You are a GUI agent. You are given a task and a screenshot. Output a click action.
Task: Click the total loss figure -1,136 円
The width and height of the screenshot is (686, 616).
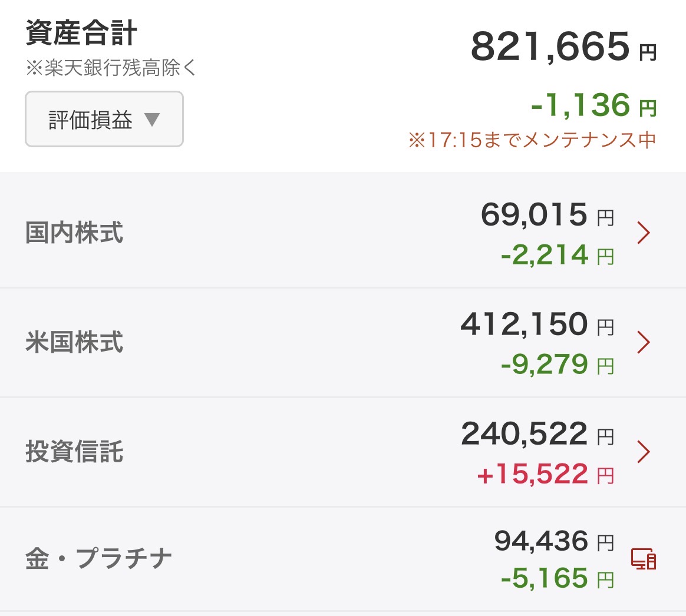(593, 106)
